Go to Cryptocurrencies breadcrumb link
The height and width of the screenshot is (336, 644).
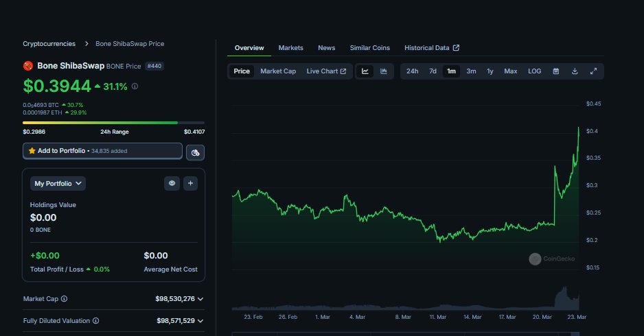[49, 43]
